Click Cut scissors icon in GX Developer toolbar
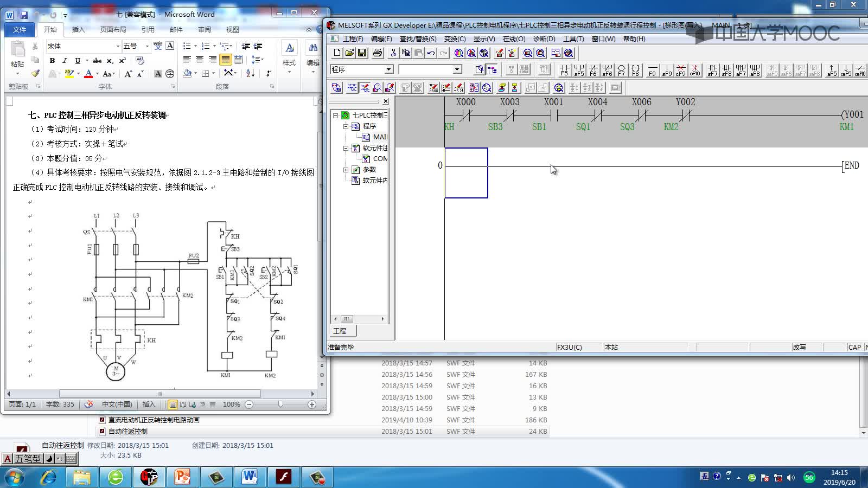868x488 pixels. 393,53
